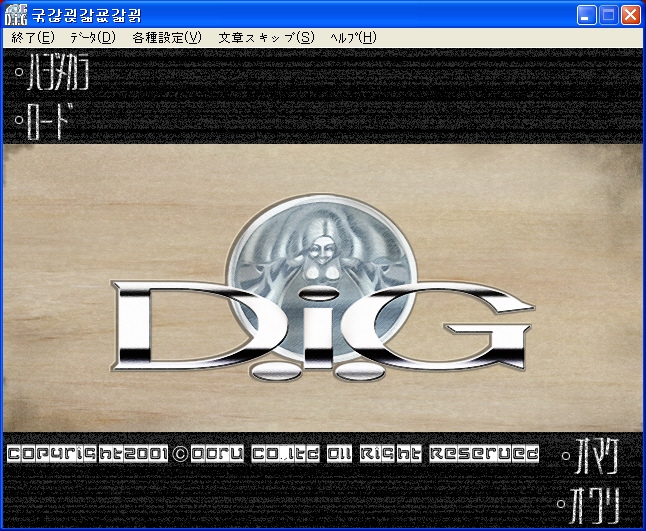Close the game window
The height and width of the screenshot is (531, 646).
point(631,16)
